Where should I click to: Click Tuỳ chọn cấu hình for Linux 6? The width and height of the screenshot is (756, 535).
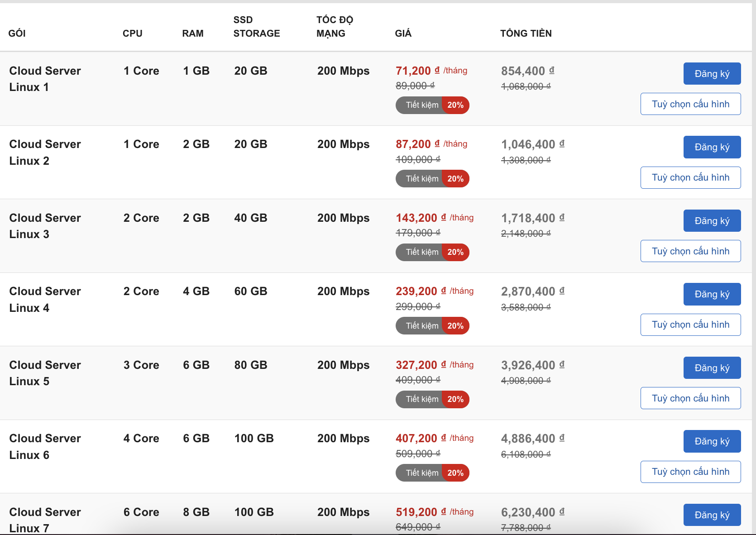[690, 472]
